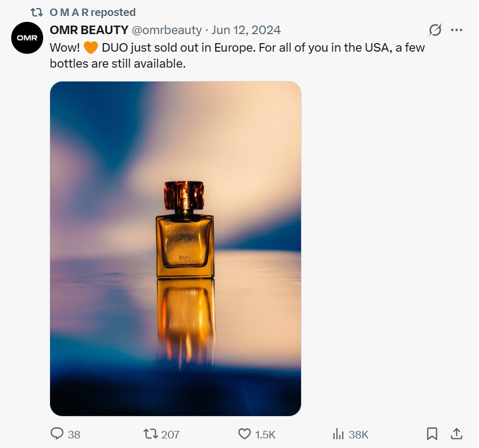Viewport: 479px width, 448px height.
Task: Bookmark the OMR BEAUTY post
Action: pyautogui.click(x=432, y=434)
